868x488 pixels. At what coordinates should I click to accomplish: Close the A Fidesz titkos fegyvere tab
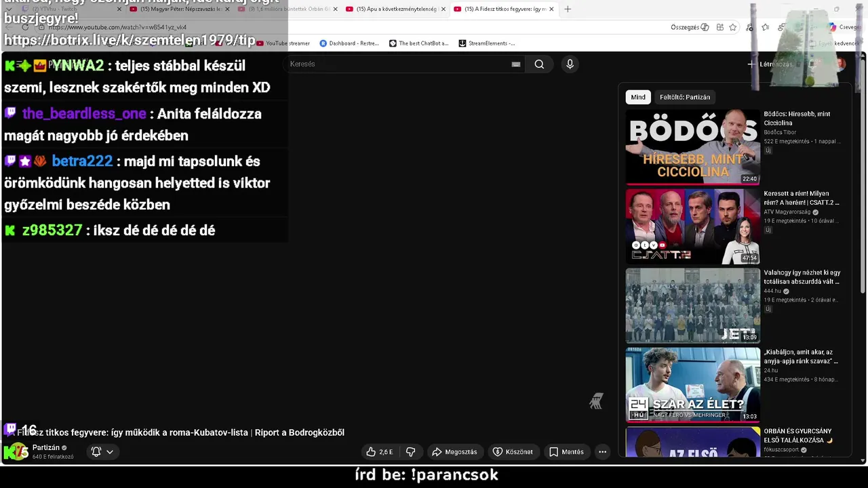(x=551, y=9)
